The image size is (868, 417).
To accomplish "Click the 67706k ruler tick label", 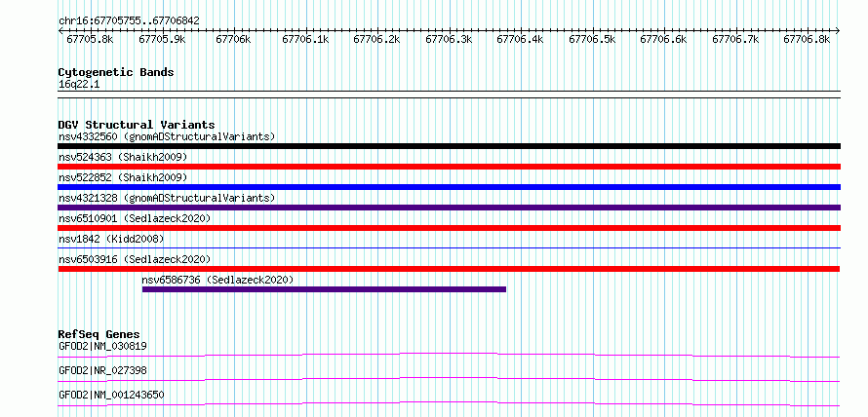I will pos(233,39).
